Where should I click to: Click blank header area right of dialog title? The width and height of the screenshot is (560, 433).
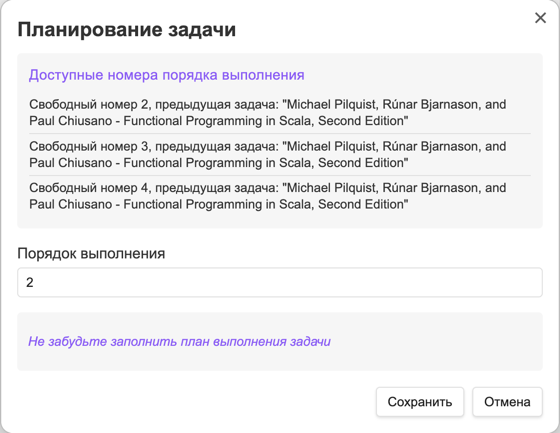pos(382,29)
